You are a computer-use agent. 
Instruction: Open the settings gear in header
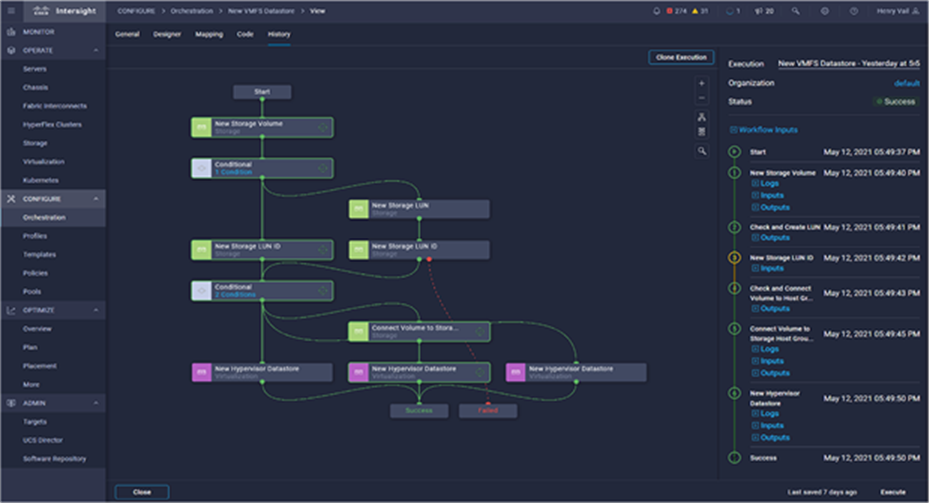click(825, 11)
